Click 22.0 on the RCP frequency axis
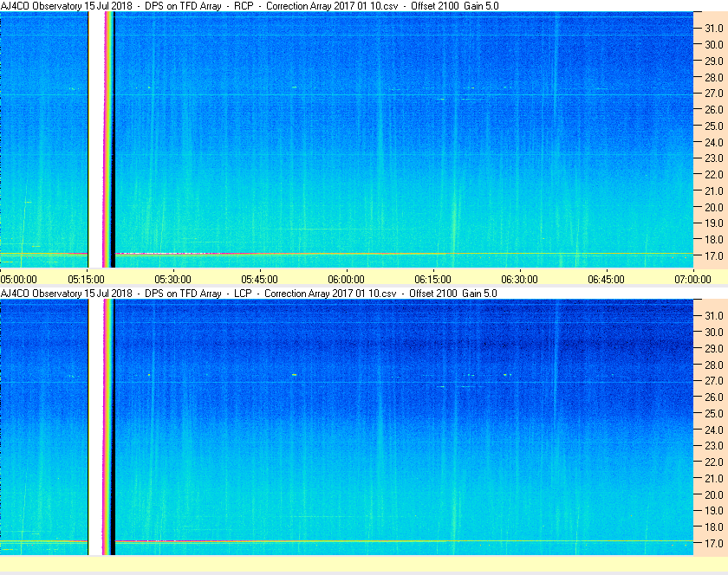728x575 pixels. tap(714, 175)
